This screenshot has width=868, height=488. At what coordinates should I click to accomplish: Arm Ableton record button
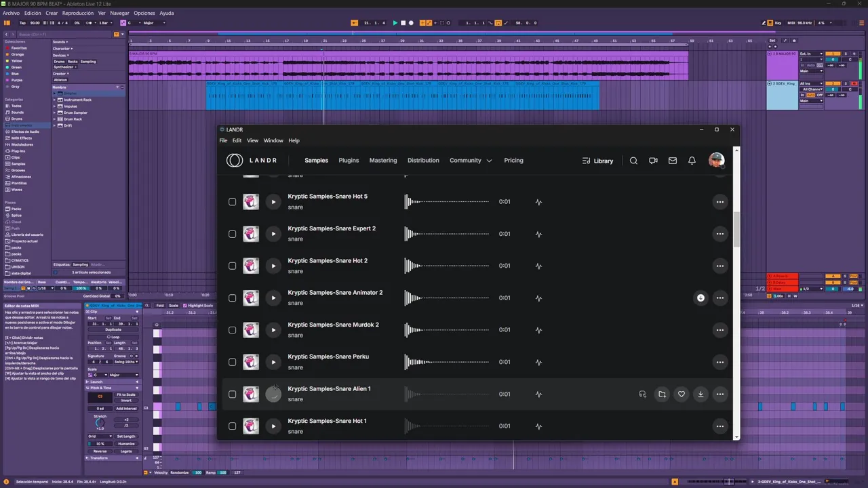coord(411,23)
